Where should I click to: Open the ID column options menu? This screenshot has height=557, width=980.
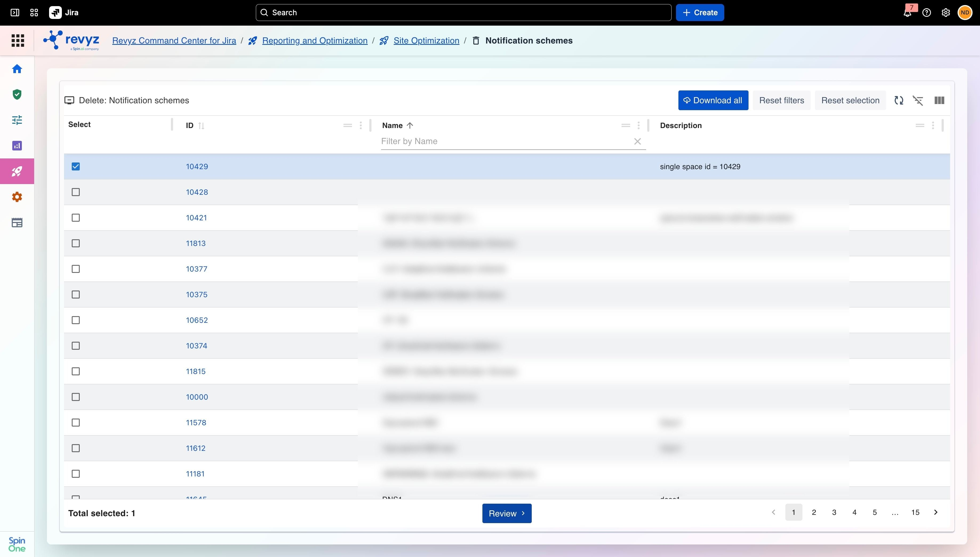pos(361,125)
